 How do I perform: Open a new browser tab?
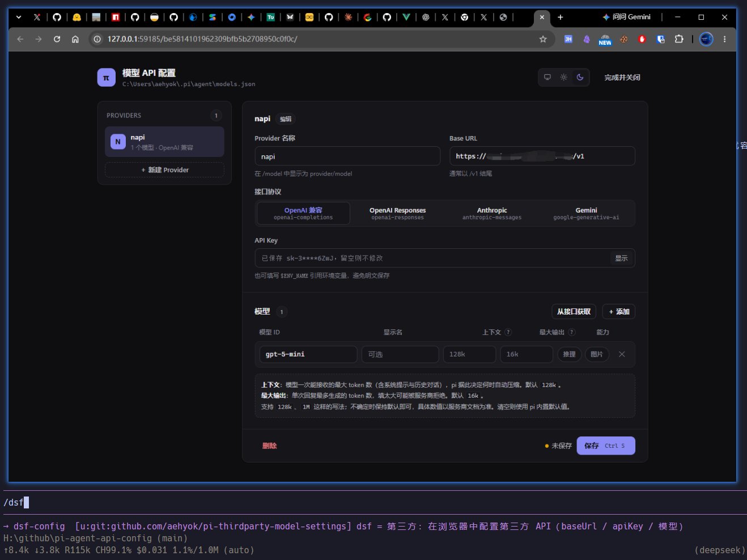[x=560, y=17]
